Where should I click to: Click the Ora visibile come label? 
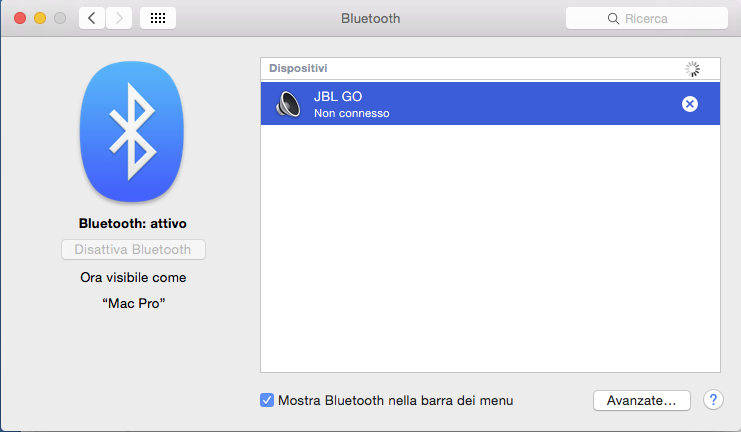pos(133,277)
